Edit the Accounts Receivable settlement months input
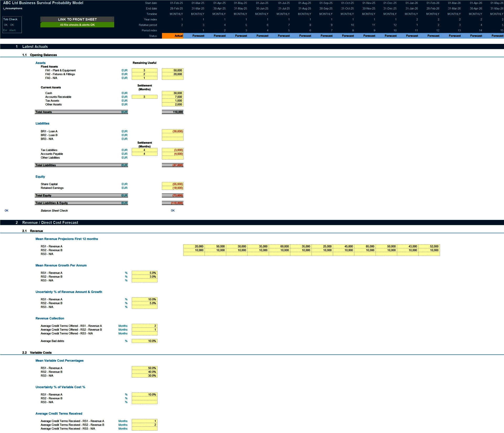The image size is (504, 433). 144,97
